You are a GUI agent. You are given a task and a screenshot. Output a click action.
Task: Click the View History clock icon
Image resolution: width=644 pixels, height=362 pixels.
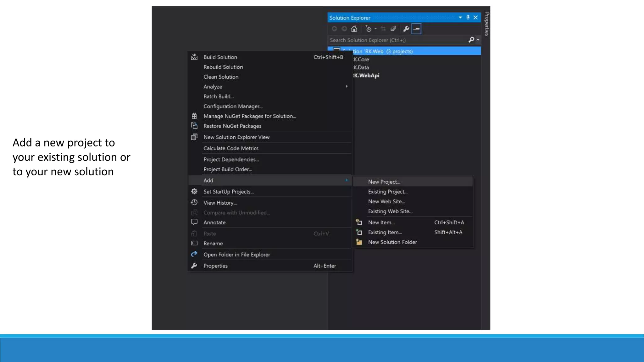tap(194, 202)
